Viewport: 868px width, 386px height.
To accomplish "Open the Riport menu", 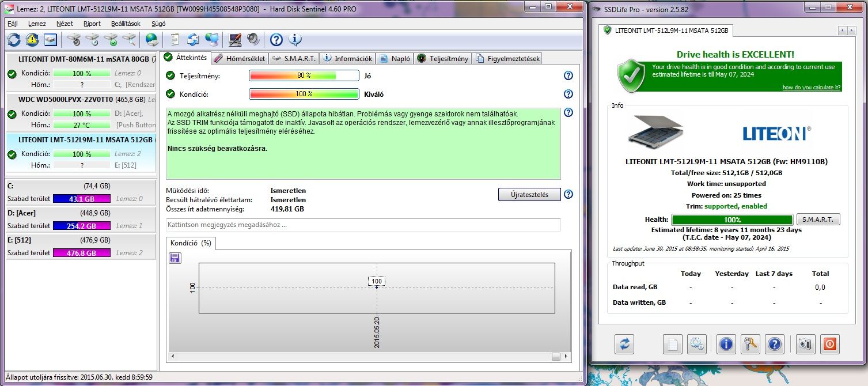I will pos(92,24).
